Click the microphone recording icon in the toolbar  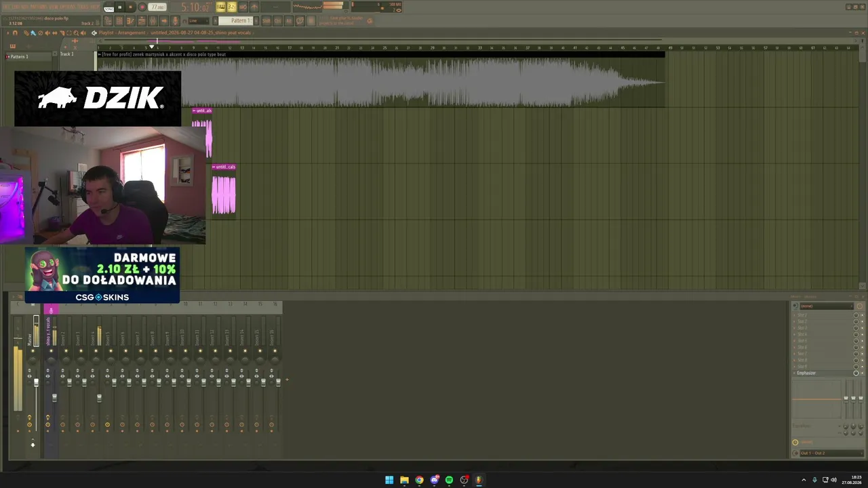click(175, 21)
